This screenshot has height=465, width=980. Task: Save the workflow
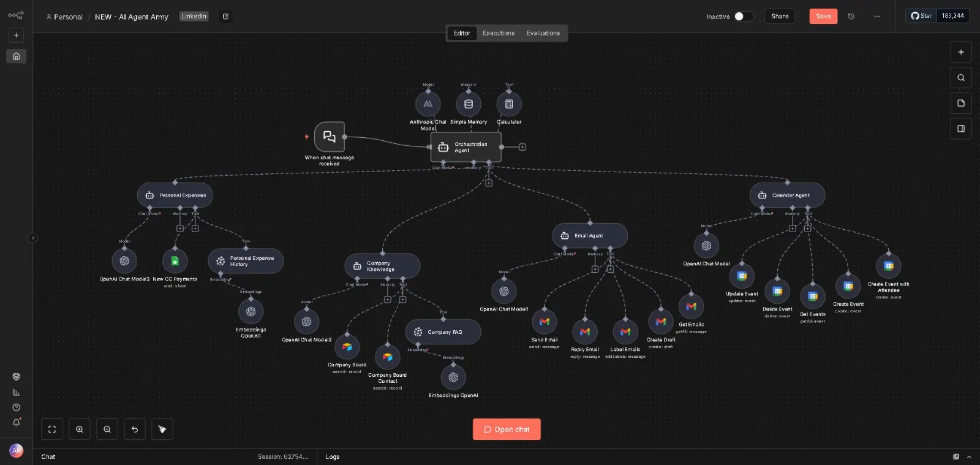click(823, 17)
